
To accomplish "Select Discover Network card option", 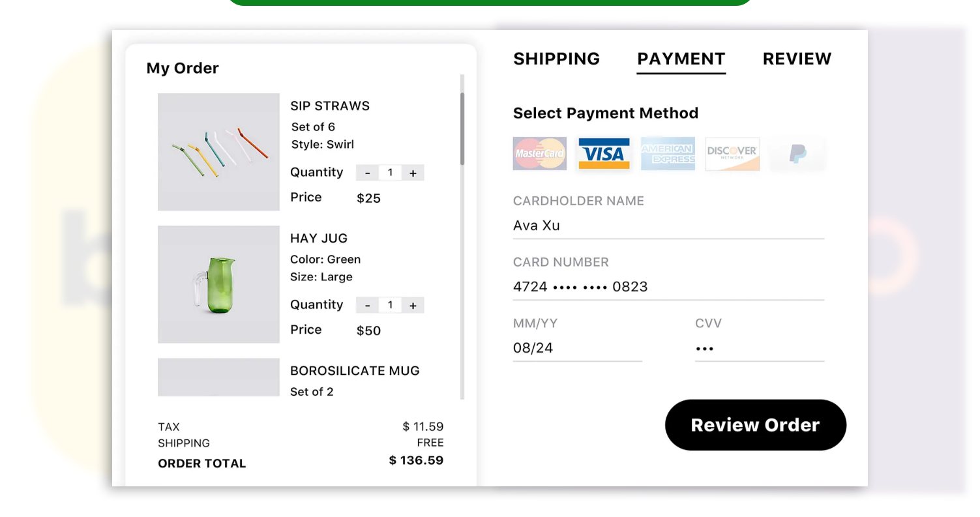I will pyautogui.click(x=732, y=154).
